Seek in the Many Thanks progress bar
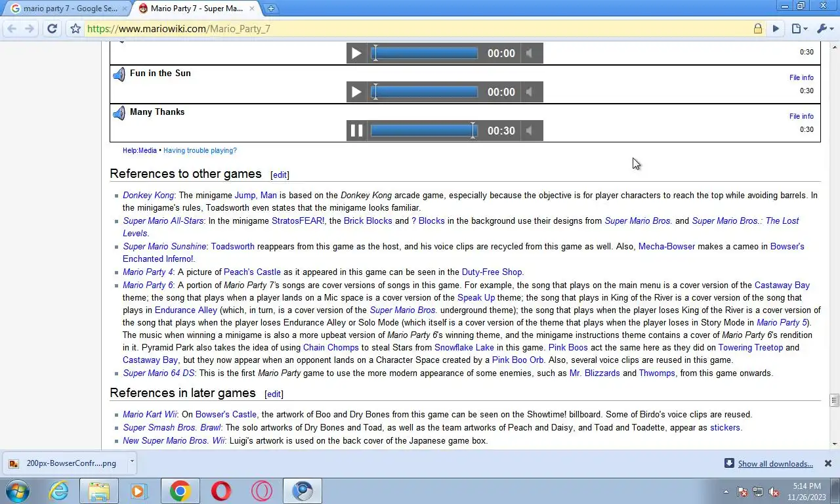The image size is (840, 504). pos(425,131)
